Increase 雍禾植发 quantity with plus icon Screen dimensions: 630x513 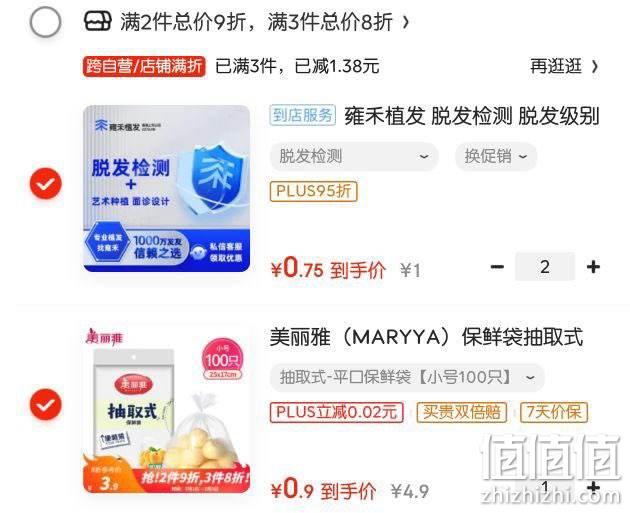tap(593, 266)
